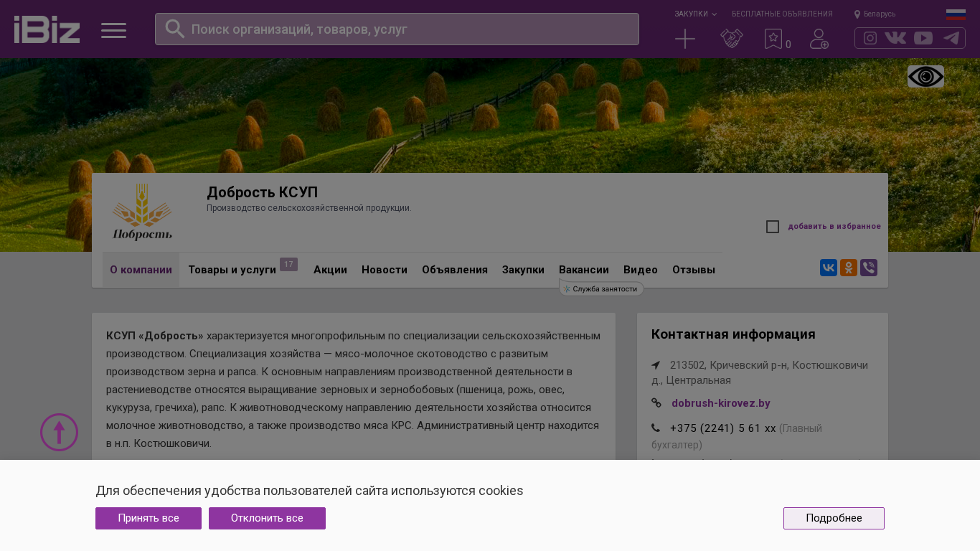Toggle the accessibility eye view mode
This screenshot has width=980, height=551.
pyautogui.click(x=925, y=77)
